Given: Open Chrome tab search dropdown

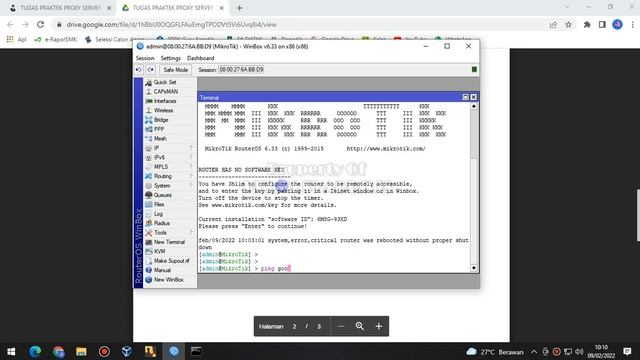Looking at the screenshot, I should tap(567, 7).
